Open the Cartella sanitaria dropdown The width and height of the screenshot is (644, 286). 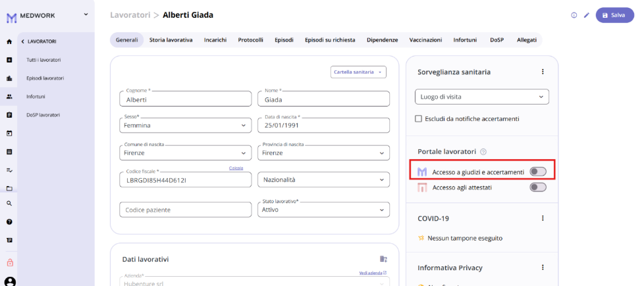pyautogui.click(x=358, y=72)
